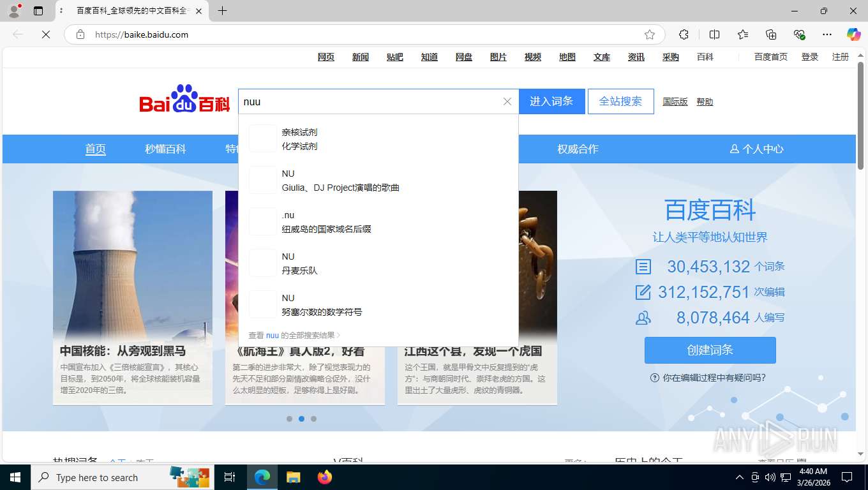The width and height of the screenshot is (868, 490).
Task: Select suggestion .nu 纽威岛的国家域名后缀
Action: pos(378,222)
